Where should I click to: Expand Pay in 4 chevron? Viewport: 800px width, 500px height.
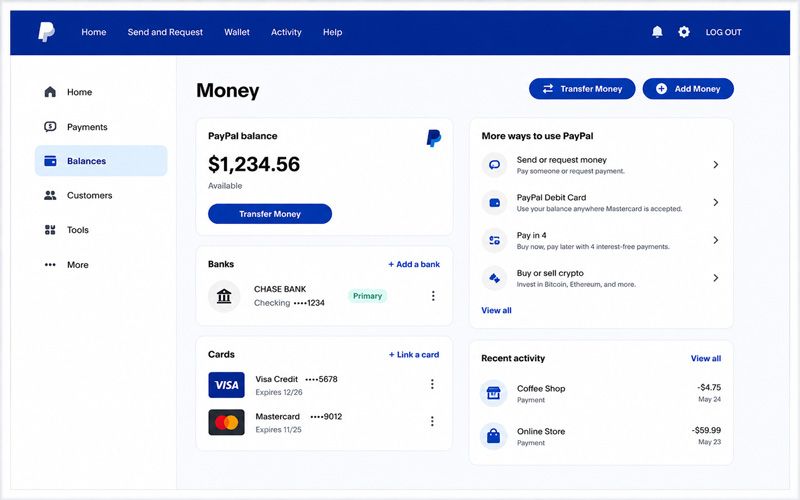pyautogui.click(x=716, y=240)
